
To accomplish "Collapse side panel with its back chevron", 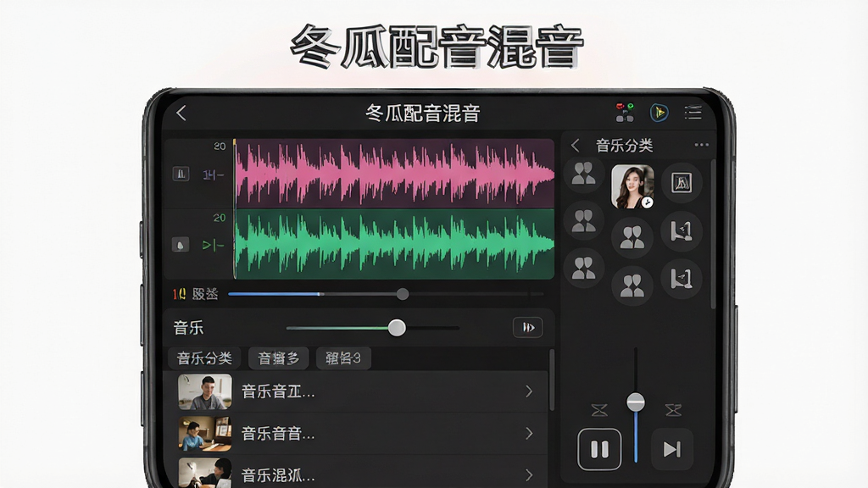I will 576,146.
